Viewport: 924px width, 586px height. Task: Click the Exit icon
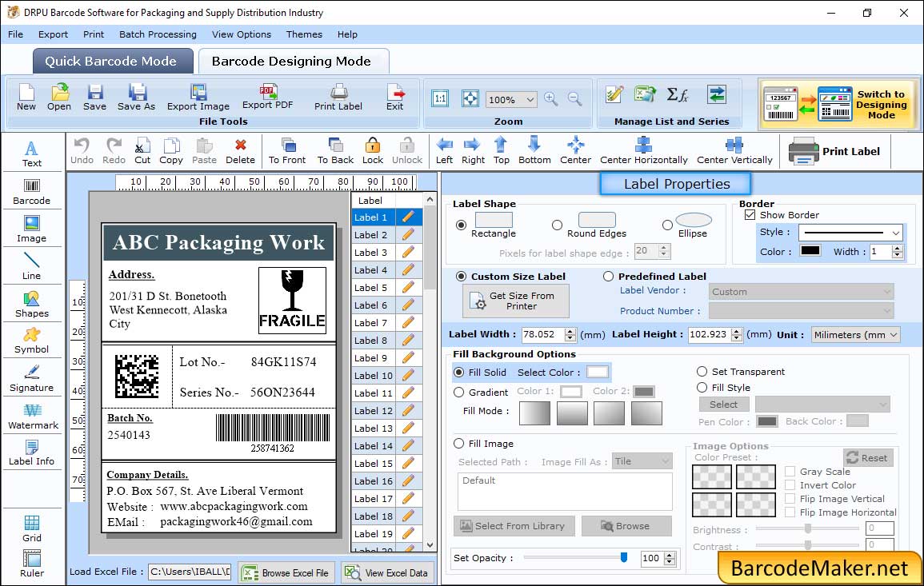click(x=395, y=98)
